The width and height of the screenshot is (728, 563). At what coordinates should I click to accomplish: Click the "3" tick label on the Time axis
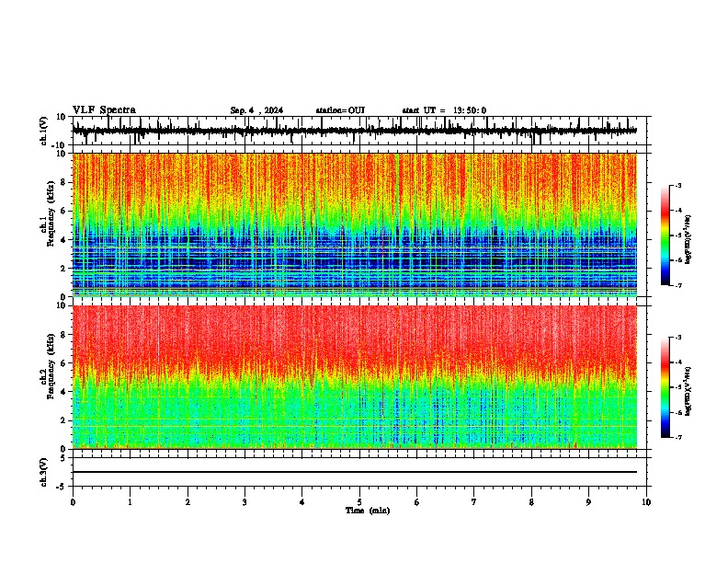tap(245, 502)
